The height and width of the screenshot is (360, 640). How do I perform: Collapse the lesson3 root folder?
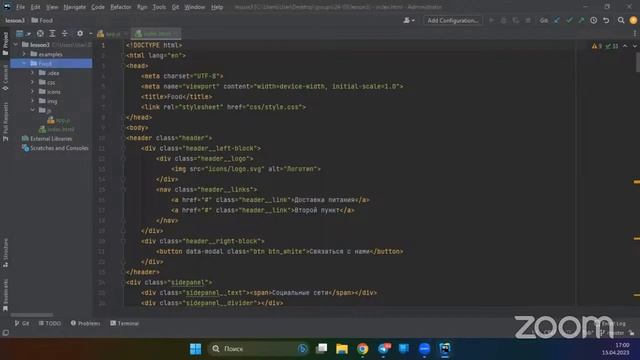[16, 44]
